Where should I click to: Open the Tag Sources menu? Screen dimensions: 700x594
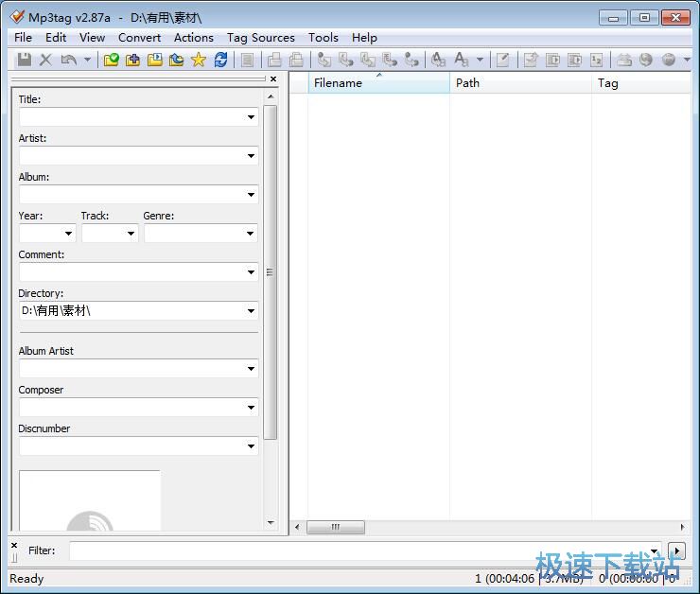260,38
